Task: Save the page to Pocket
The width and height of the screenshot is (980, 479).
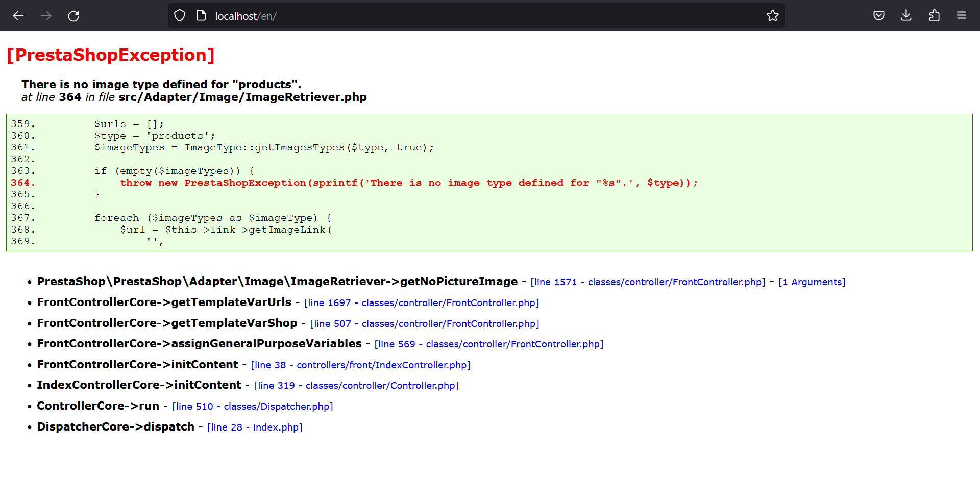Action: coord(879,15)
